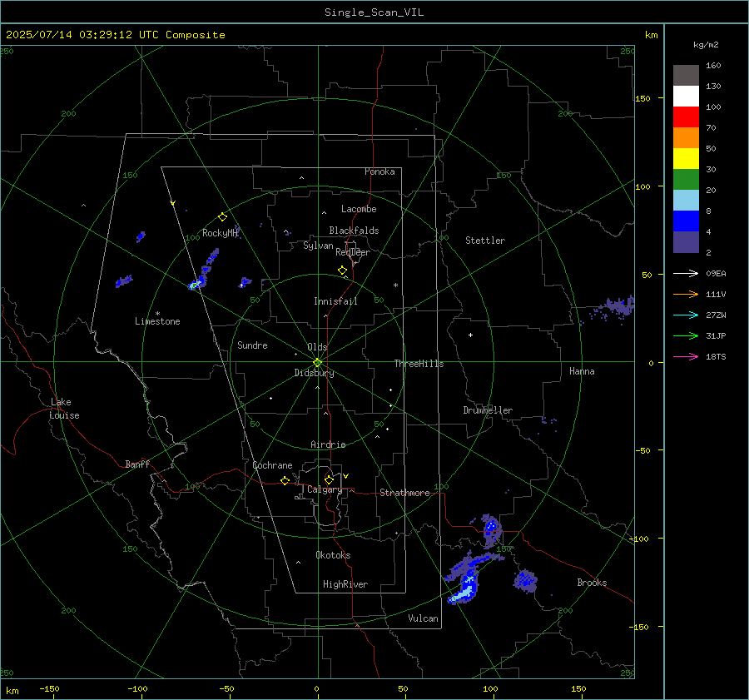Click the Vulcan label

click(423, 618)
